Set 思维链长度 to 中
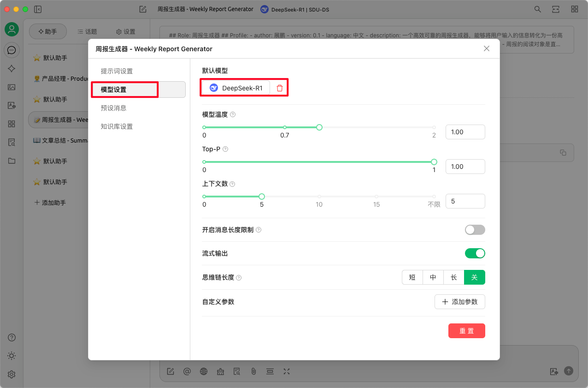Viewport: 588px width, 388px height. click(x=433, y=277)
